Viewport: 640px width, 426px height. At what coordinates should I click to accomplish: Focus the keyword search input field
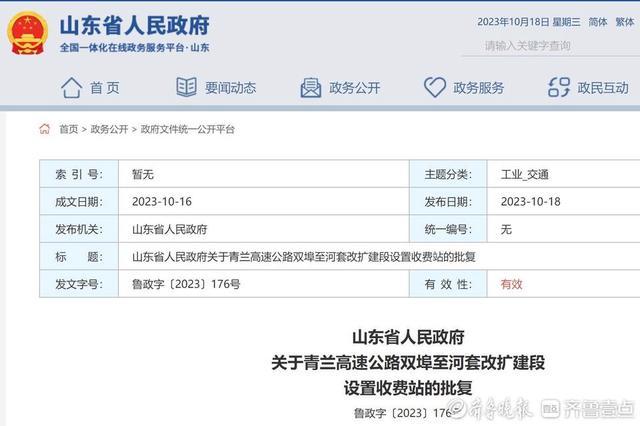tap(551, 46)
